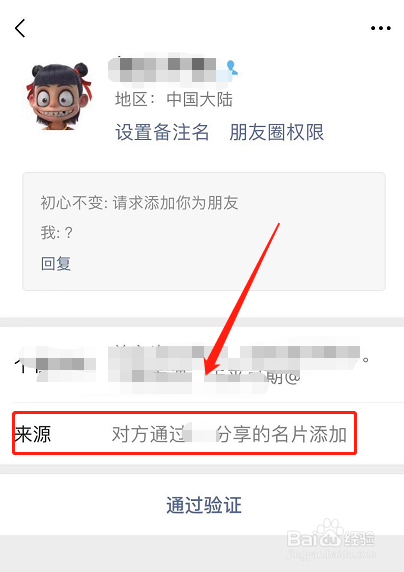Click the jingyan.baidu.com watermark text
The width and height of the screenshot is (404, 572).
click(332, 555)
